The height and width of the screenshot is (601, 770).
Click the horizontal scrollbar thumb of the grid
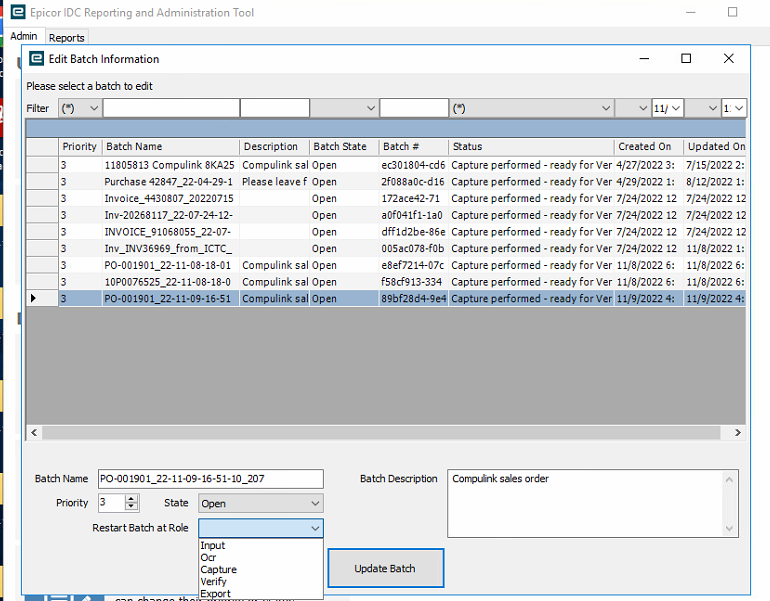[x=381, y=433]
